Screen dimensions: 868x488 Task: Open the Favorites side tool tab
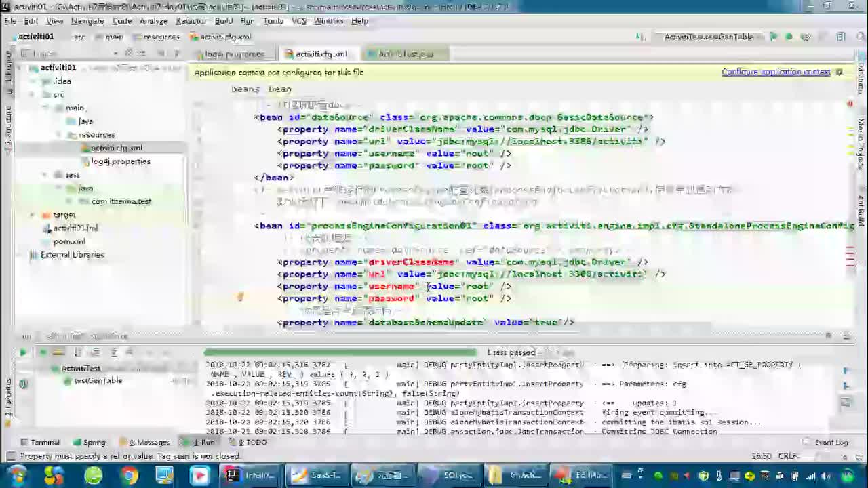[8, 403]
